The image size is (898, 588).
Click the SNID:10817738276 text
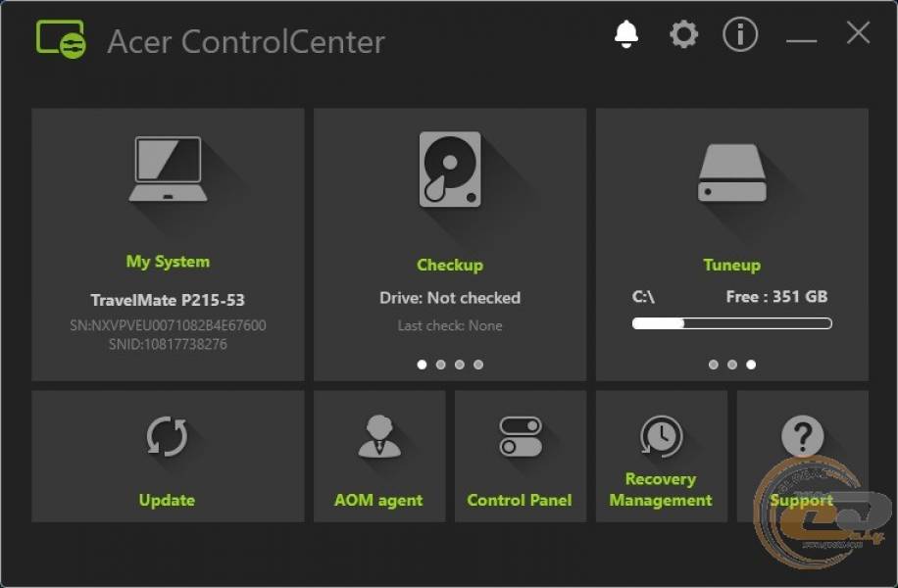(168, 344)
